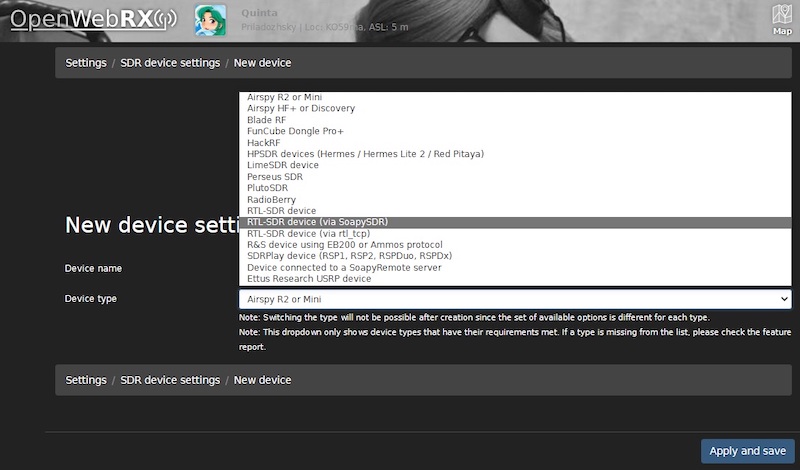Go to Settings in top breadcrumb
The image size is (800, 470).
pyautogui.click(x=86, y=63)
